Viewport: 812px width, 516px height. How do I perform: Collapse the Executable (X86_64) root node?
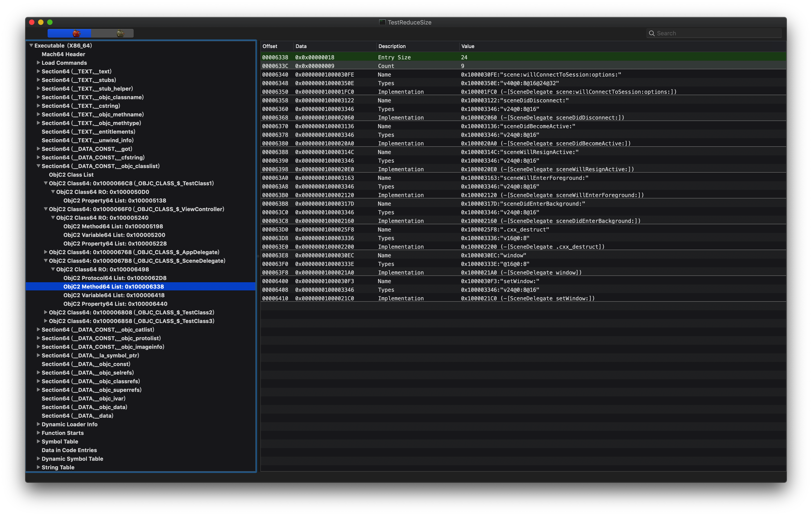pos(31,45)
